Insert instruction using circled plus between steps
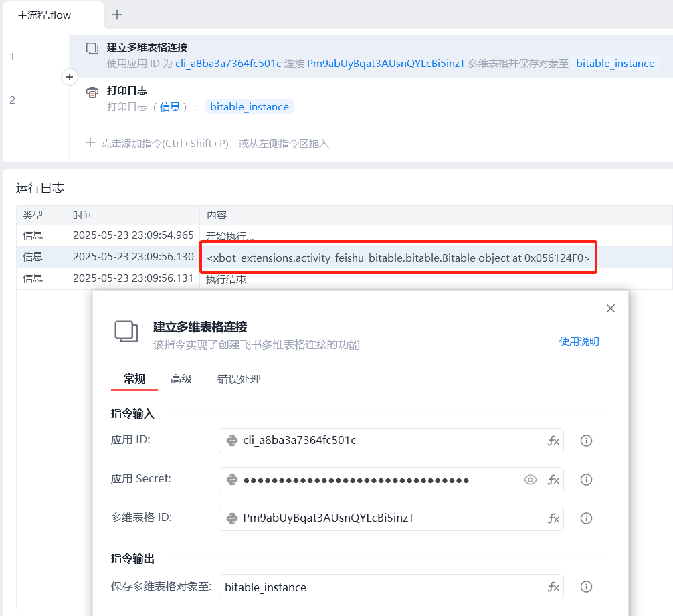This screenshot has height=616, width=673. 70,78
